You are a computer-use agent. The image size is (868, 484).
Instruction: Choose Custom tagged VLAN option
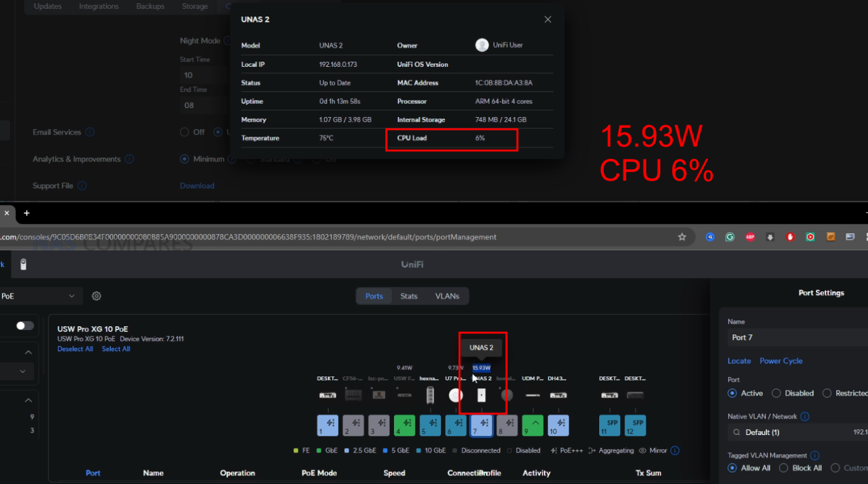tap(835, 468)
